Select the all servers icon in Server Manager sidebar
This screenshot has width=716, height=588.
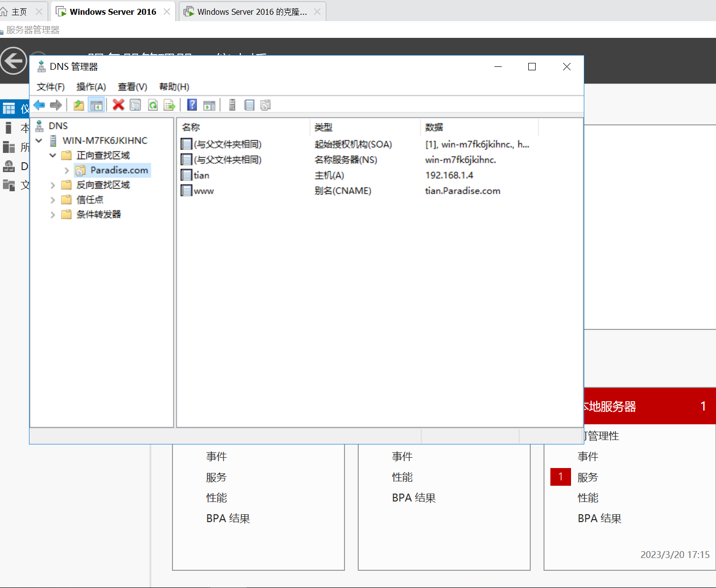coord(9,147)
